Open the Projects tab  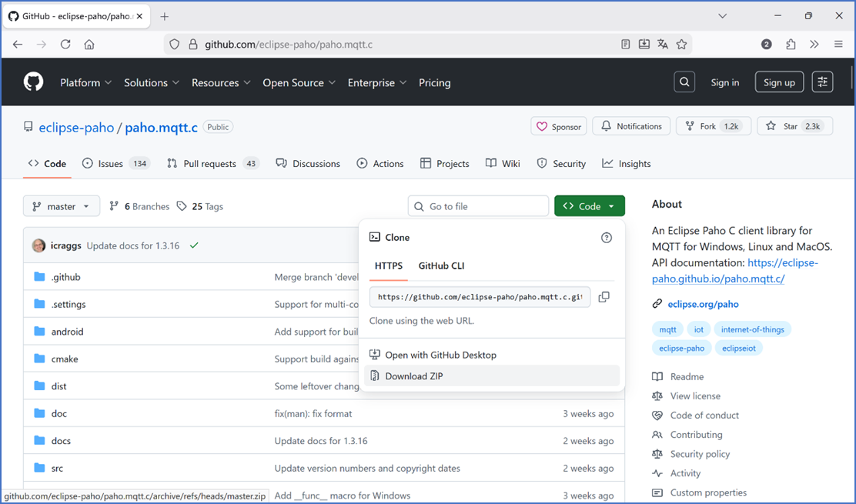[x=444, y=164]
